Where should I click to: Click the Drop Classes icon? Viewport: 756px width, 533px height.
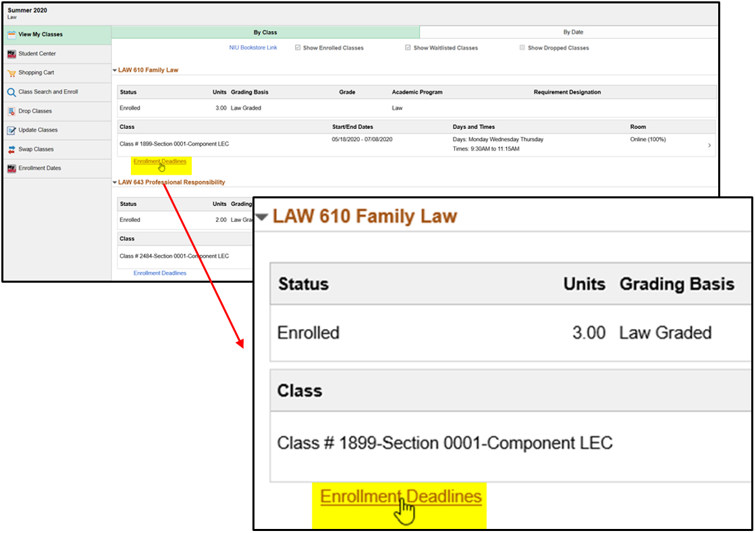pos(11,111)
